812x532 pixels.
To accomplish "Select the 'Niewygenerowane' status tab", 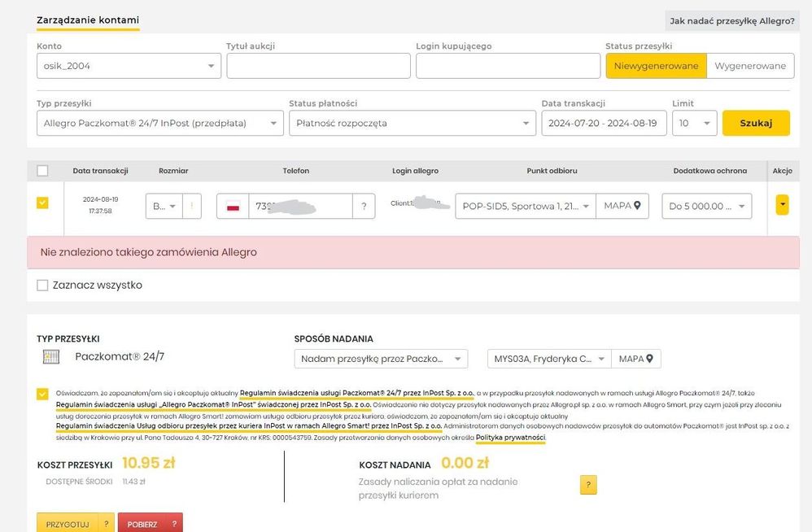I will (x=656, y=66).
